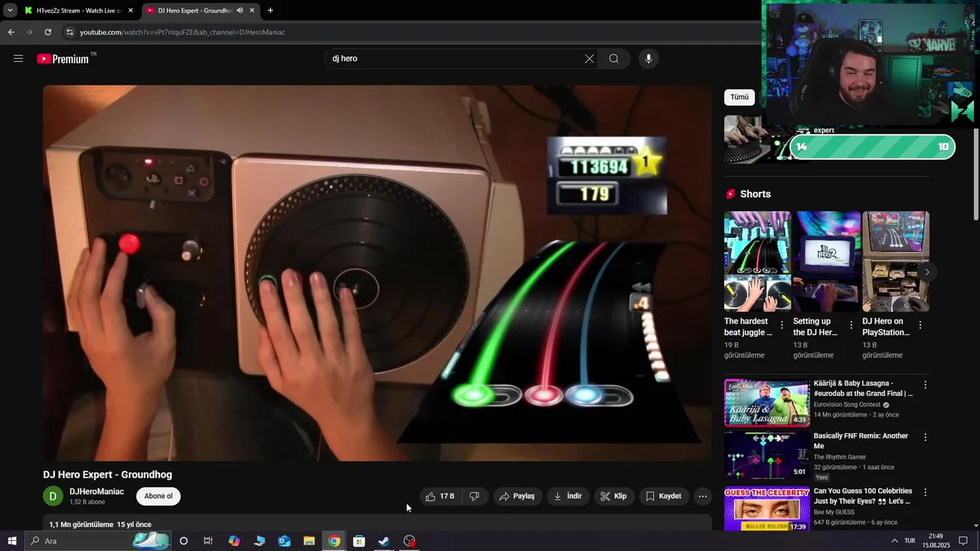Dislike the DJ Hero video
The image size is (980, 551).
click(475, 496)
